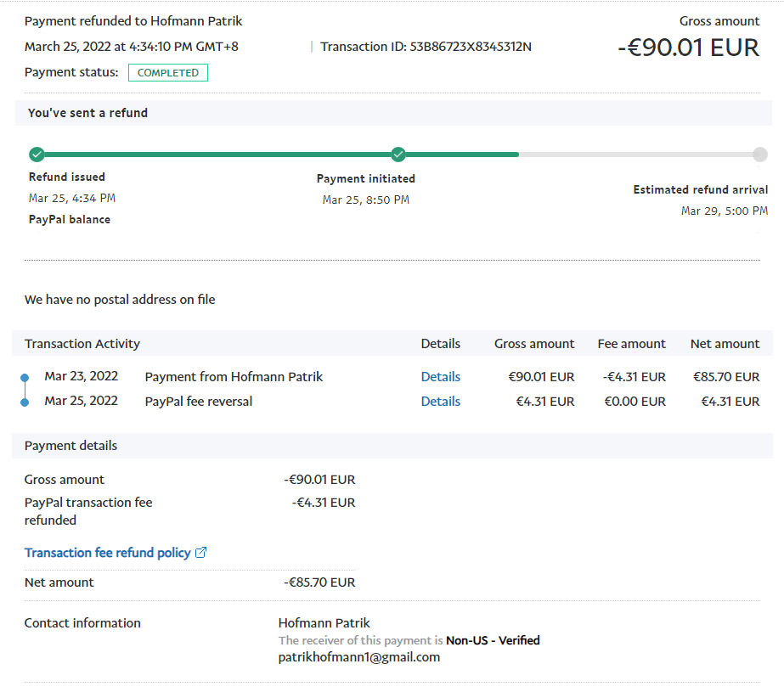Screen dimensions: 784x692
Task: Click the Refund issued green checkmark icon
Action: pos(37,155)
